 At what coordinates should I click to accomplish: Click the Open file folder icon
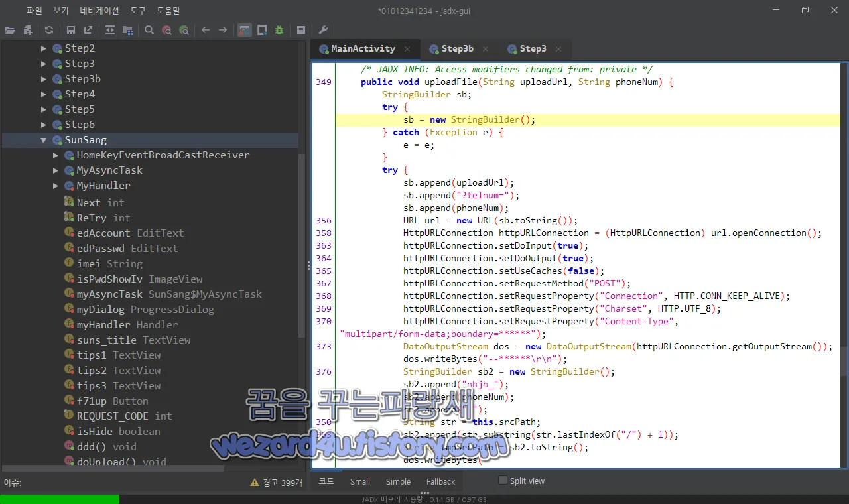point(9,30)
